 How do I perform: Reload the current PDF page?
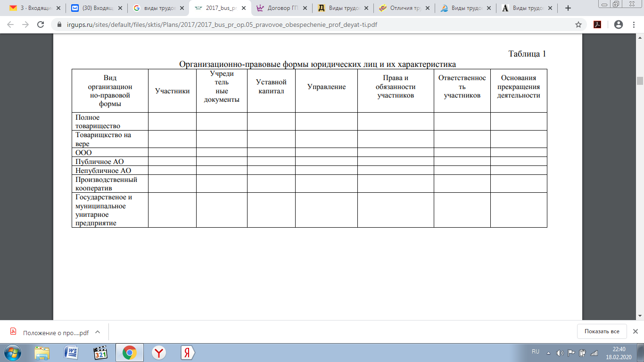(x=41, y=25)
